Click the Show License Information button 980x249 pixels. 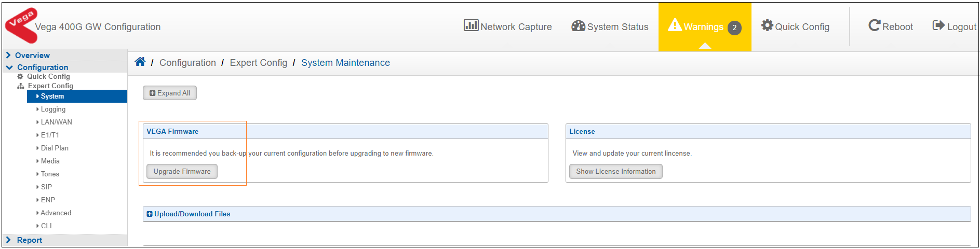coord(616,171)
